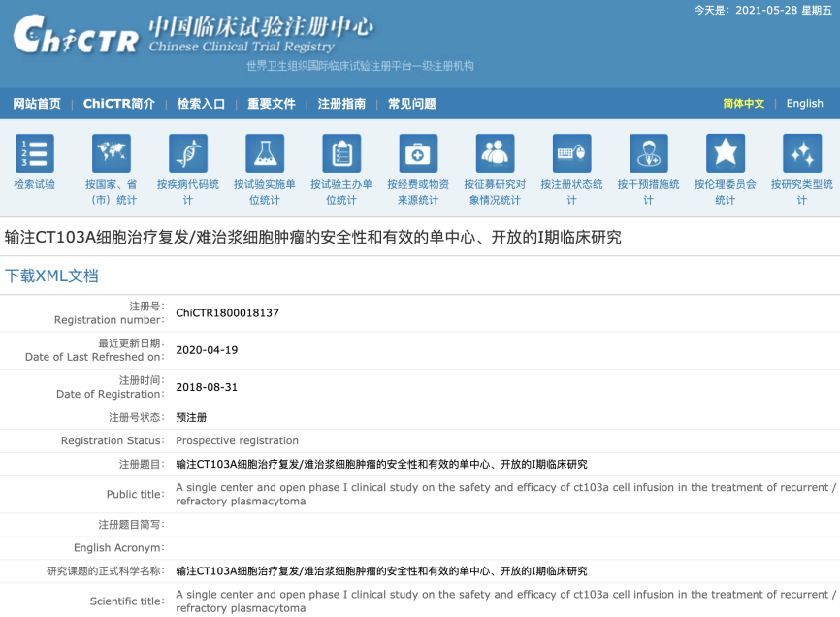
Task: Click the 检索试验 label text
Action: coord(34,184)
